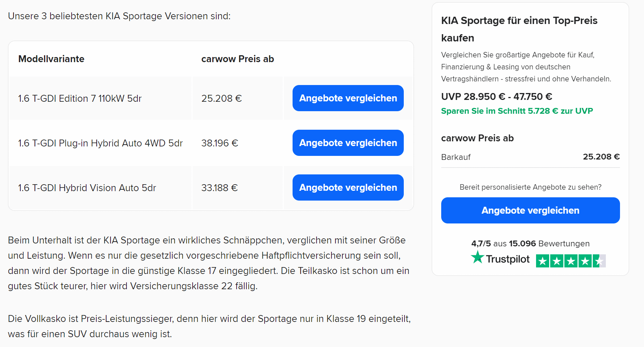Click the UVP 28.950 € - 47.750 € line

[x=496, y=97]
